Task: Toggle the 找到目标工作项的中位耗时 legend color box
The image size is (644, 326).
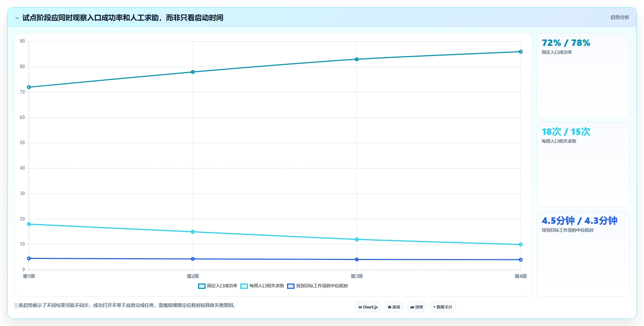Action: [291, 286]
